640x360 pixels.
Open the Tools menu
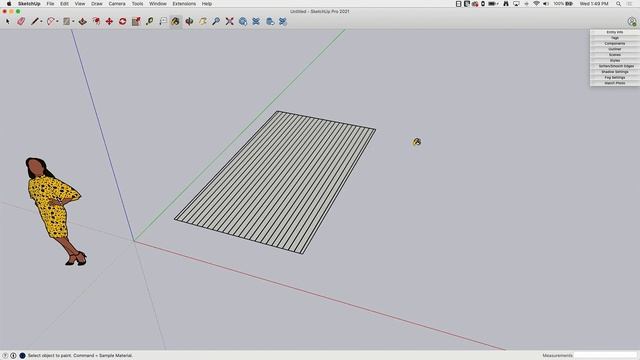pos(137,4)
